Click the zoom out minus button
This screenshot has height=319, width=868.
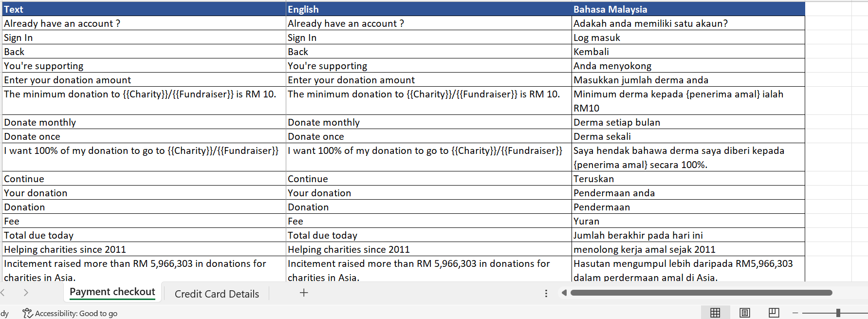click(795, 313)
